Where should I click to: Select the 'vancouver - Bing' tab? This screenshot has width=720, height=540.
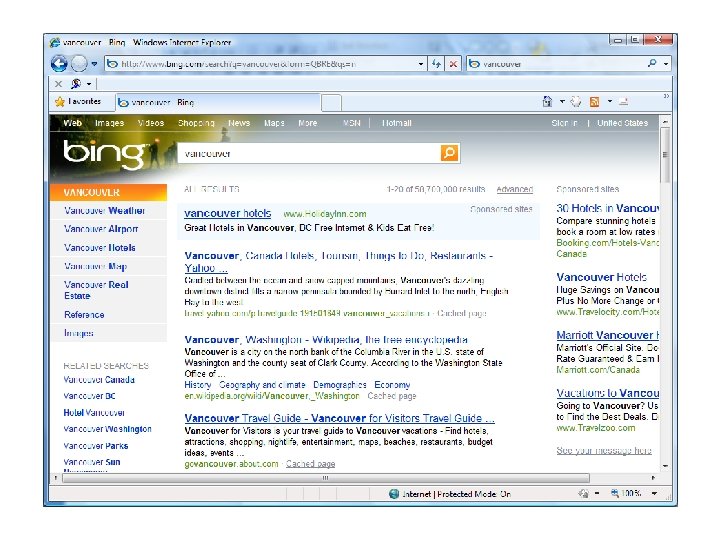coord(218,102)
